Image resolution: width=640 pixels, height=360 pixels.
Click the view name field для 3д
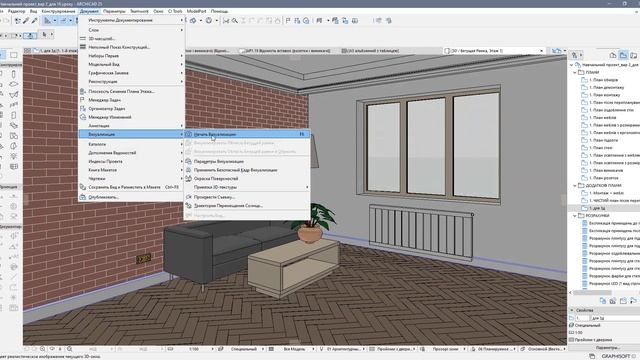pyautogui.click(x=615, y=318)
